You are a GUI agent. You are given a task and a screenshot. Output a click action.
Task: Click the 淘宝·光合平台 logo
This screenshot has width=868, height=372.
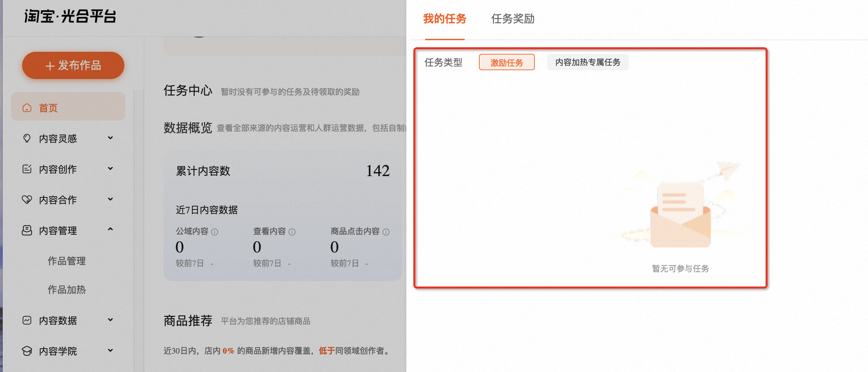pos(70,16)
